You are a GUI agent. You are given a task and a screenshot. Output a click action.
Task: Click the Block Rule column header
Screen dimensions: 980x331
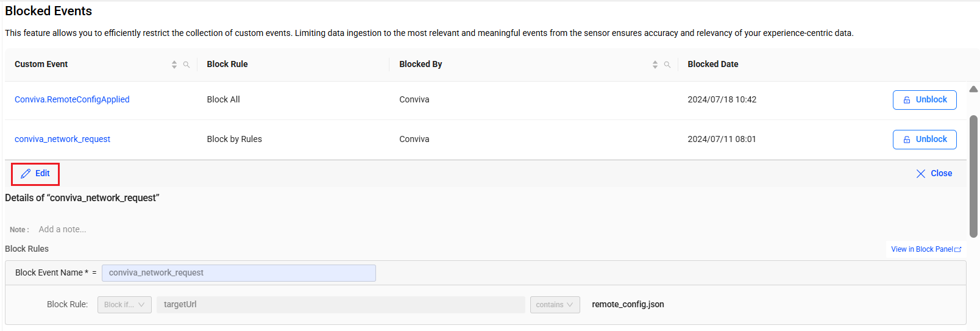coord(227,65)
